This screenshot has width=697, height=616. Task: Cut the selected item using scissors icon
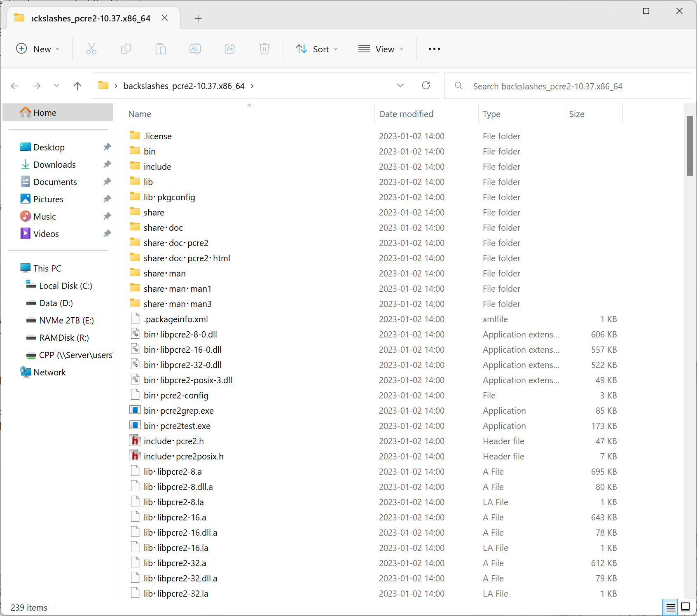91,49
